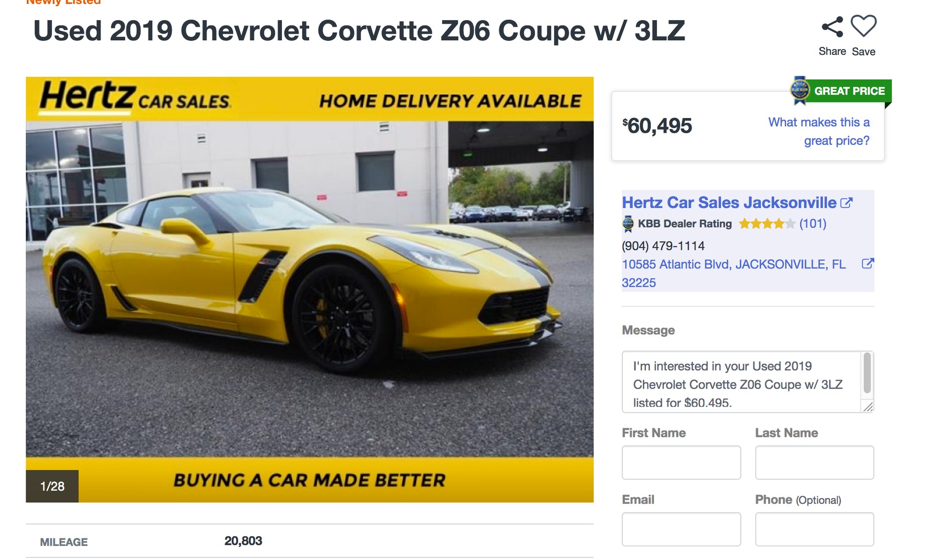Click inside the First Name field
The image size is (945, 560).
[681, 462]
